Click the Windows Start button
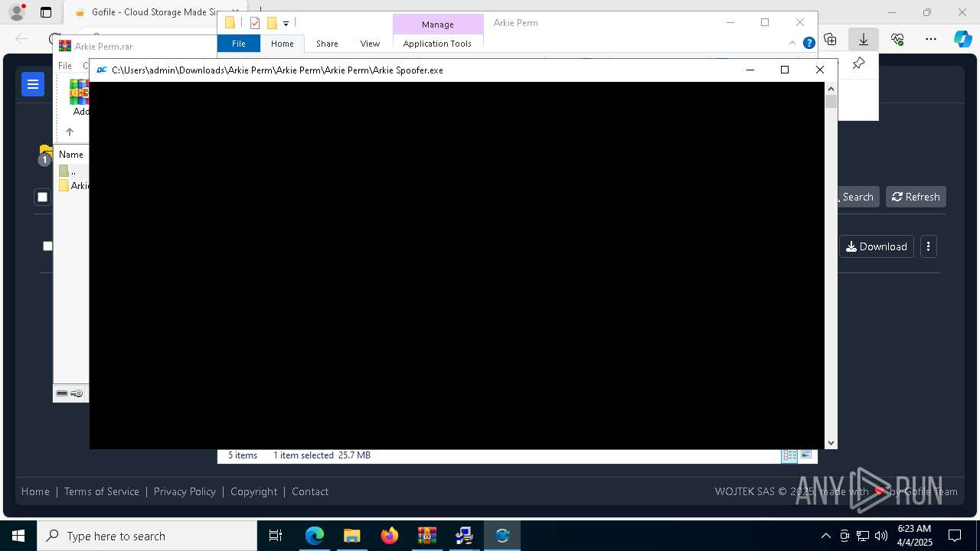980x551 pixels. (18, 536)
